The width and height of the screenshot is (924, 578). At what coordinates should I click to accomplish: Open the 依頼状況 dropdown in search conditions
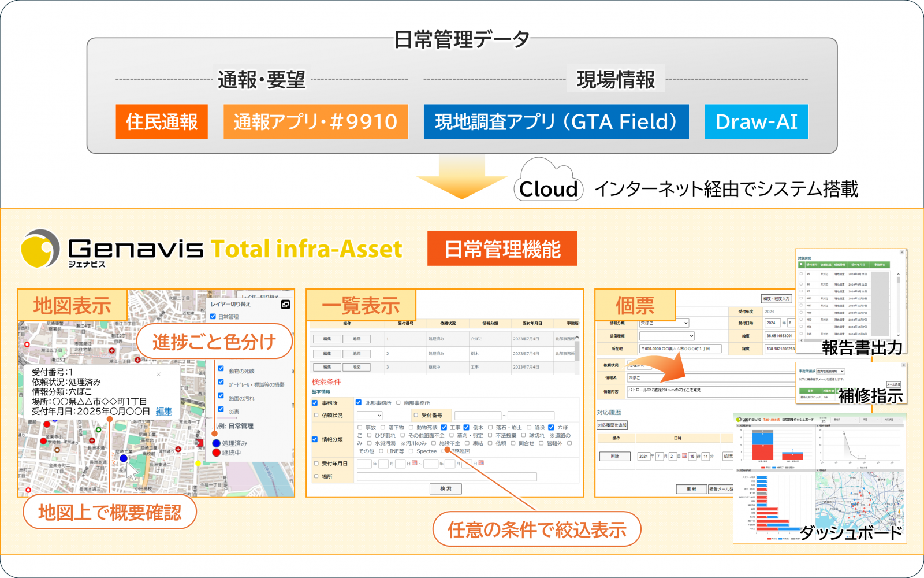click(x=370, y=416)
